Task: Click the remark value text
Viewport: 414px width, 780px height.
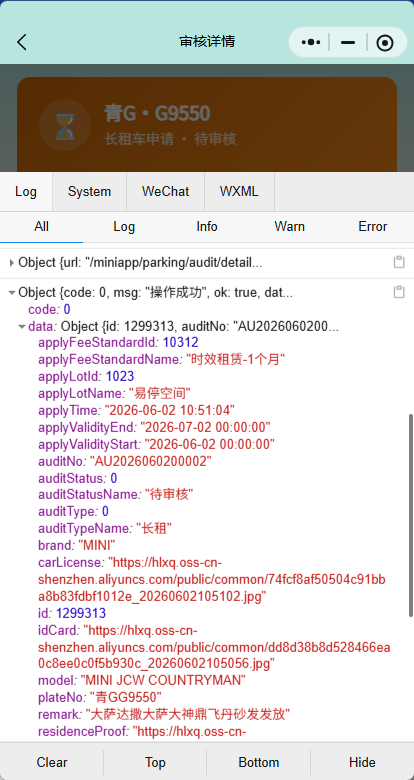Action: point(188,714)
